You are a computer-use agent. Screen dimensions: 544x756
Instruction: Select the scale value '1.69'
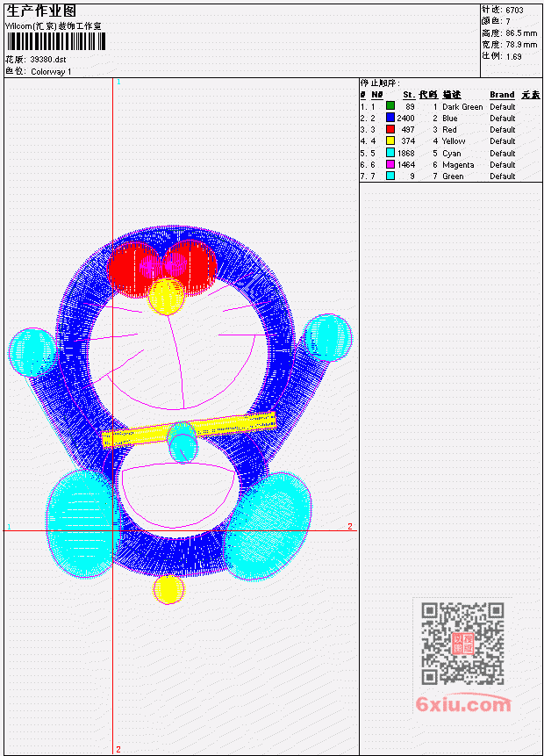click(513, 56)
